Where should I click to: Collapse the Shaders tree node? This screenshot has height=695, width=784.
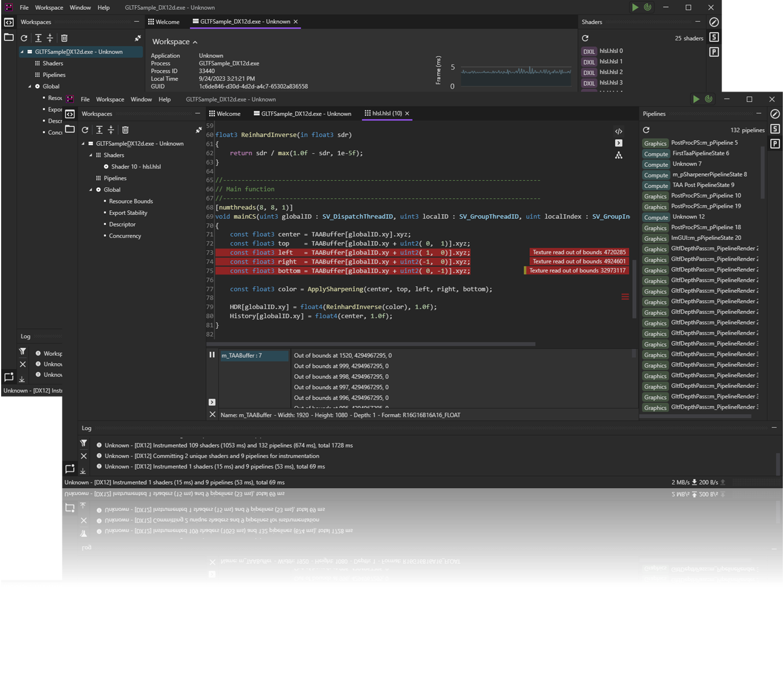click(x=91, y=155)
